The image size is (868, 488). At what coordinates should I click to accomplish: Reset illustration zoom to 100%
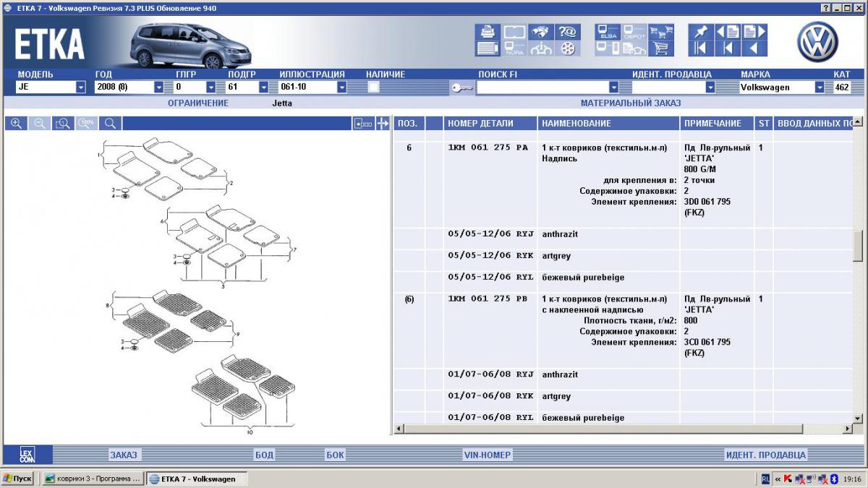pos(87,124)
